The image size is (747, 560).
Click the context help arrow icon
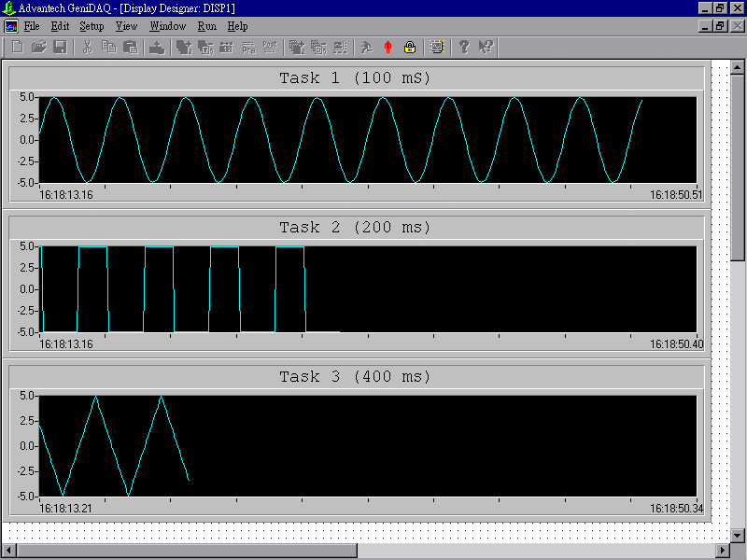coord(485,47)
